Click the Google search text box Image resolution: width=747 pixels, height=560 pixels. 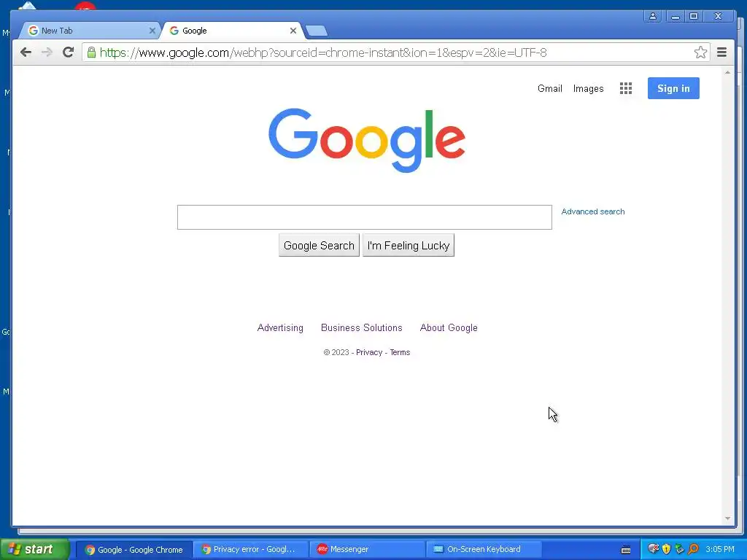click(365, 217)
